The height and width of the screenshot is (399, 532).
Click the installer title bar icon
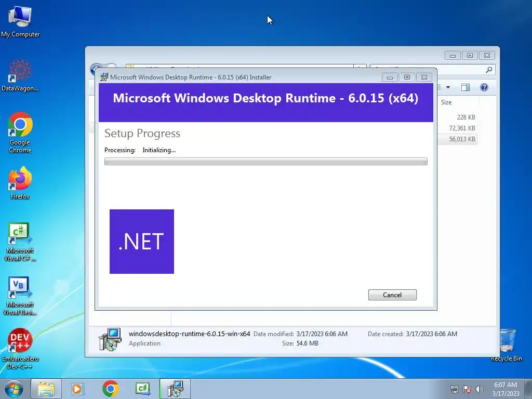(104, 77)
